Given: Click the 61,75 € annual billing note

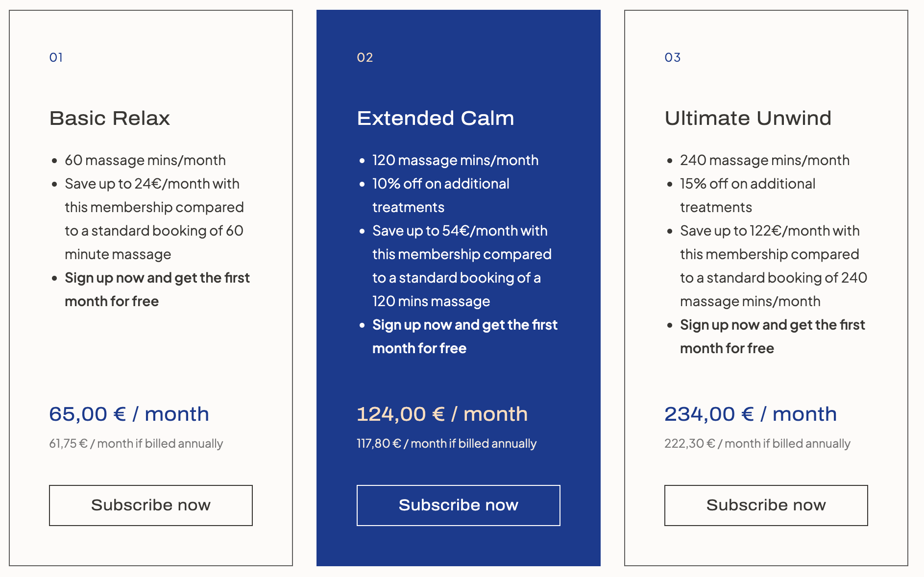Looking at the screenshot, I should click(x=136, y=443).
